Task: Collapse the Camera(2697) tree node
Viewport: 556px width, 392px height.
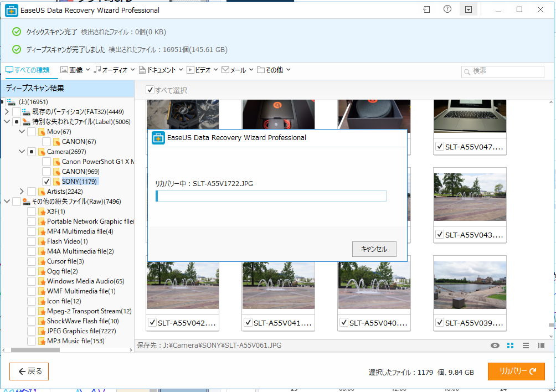Action: (22, 151)
